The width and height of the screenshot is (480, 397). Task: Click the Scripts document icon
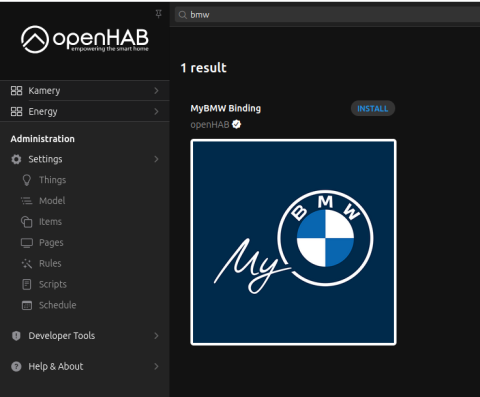pyautogui.click(x=27, y=284)
